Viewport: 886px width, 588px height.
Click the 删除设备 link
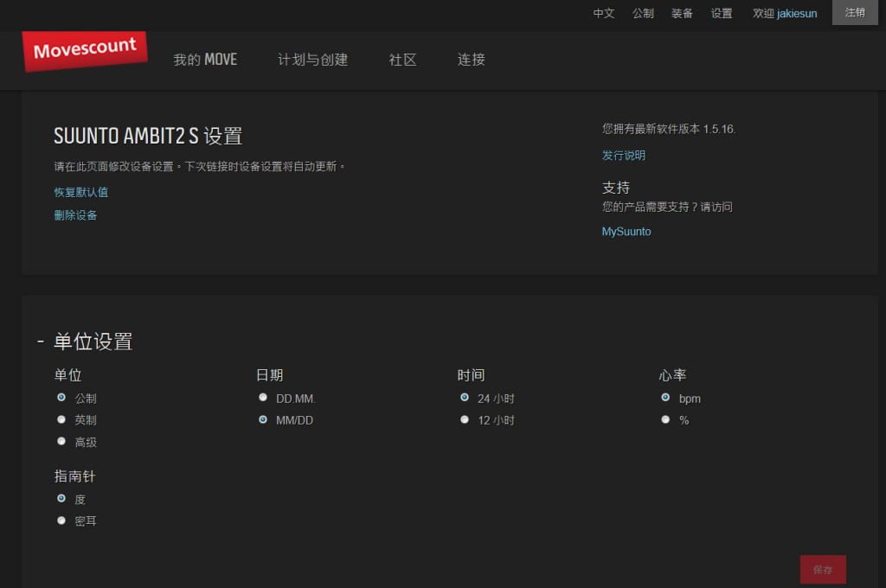tap(75, 215)
